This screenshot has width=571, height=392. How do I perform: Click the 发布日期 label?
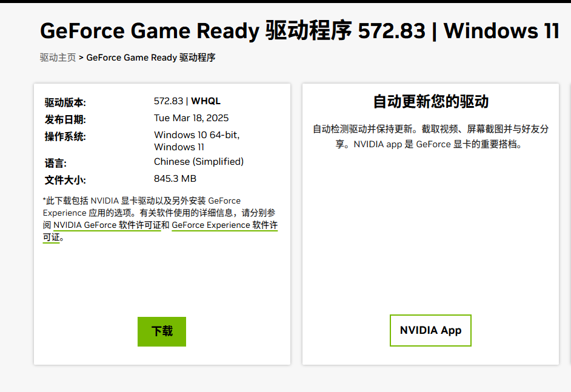coord(65,120)
